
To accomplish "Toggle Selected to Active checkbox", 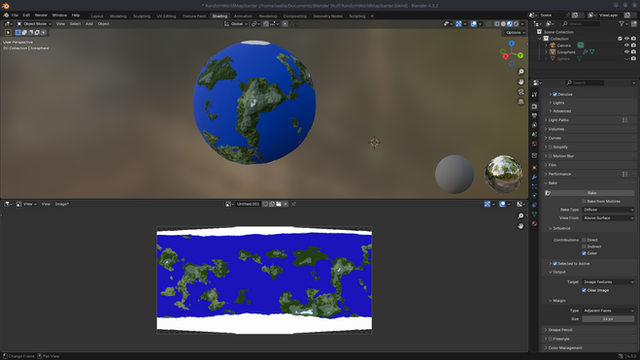I will coord(555,264).
